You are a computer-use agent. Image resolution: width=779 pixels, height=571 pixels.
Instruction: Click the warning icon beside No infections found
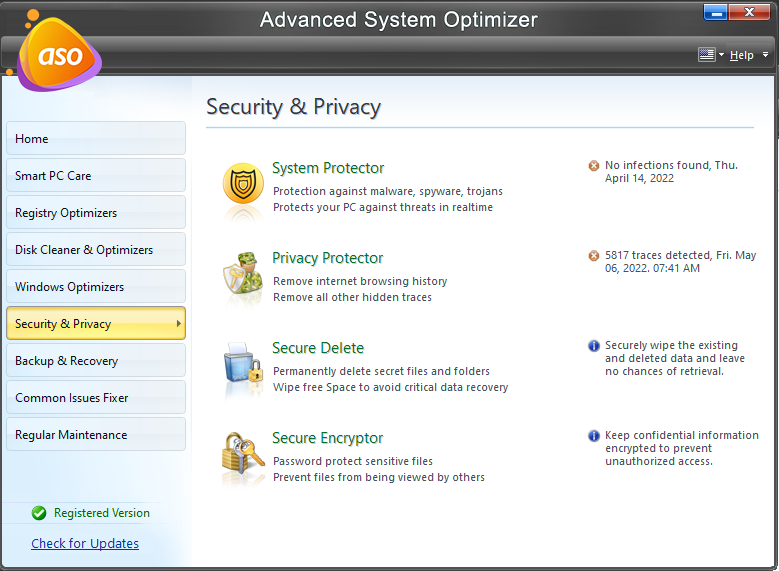594,165
